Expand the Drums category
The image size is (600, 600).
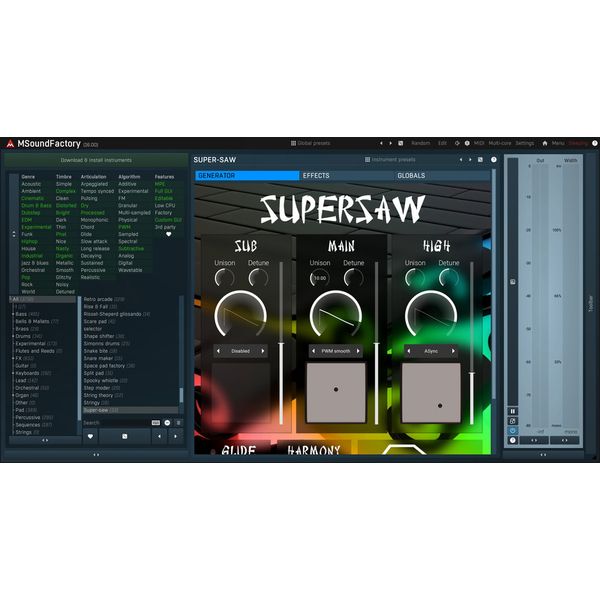point(13,336)
